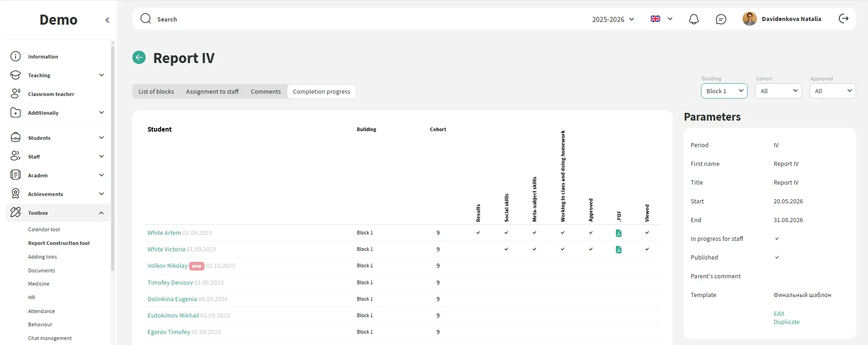Image resolution: width=868 pixels, height=345 pixels.
Task: Collapse the sidebar with double chevron
Action: click(x=107, y=20)
